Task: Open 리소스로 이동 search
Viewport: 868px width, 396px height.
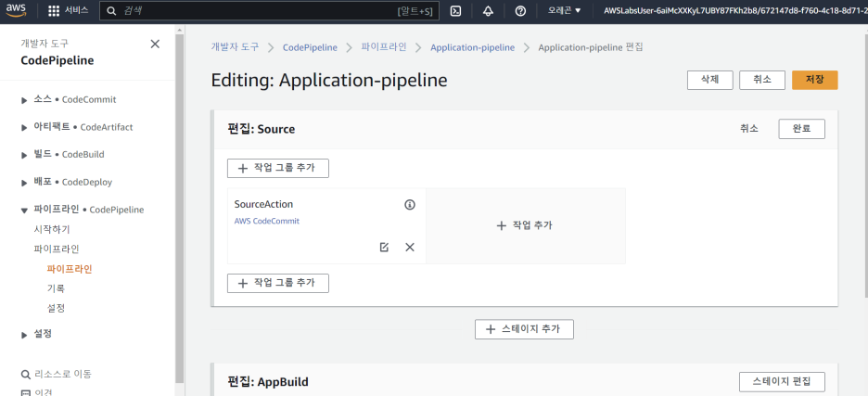Action: click(62, 375)
